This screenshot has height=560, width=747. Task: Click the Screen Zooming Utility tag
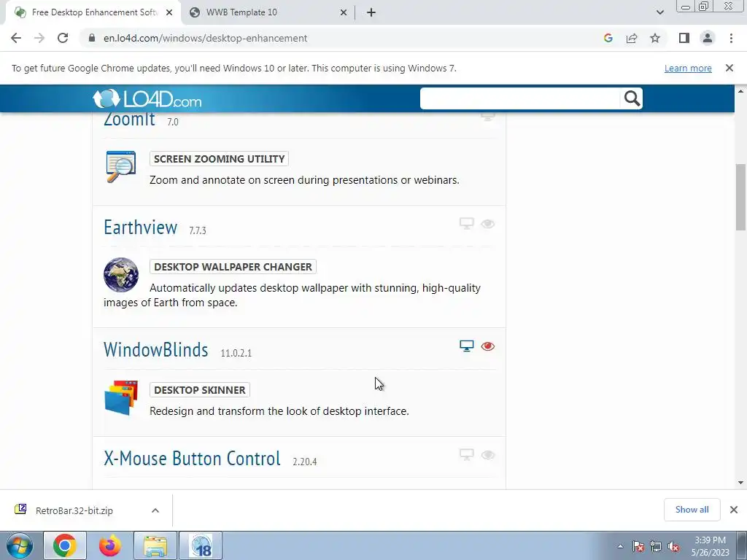(219, 158)
